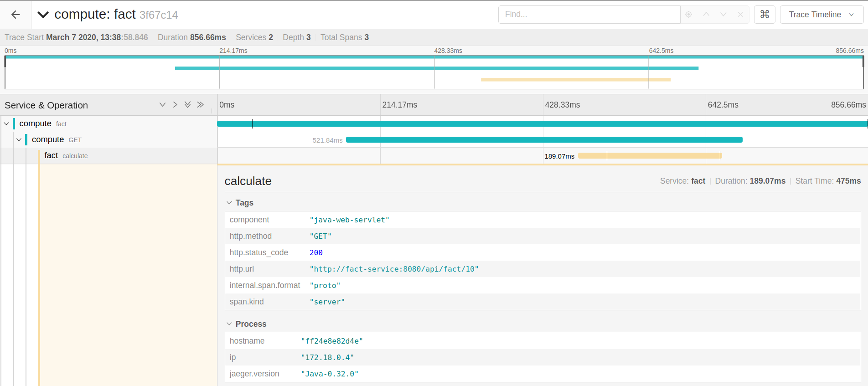Collapse the Tags section

point(229,203)
